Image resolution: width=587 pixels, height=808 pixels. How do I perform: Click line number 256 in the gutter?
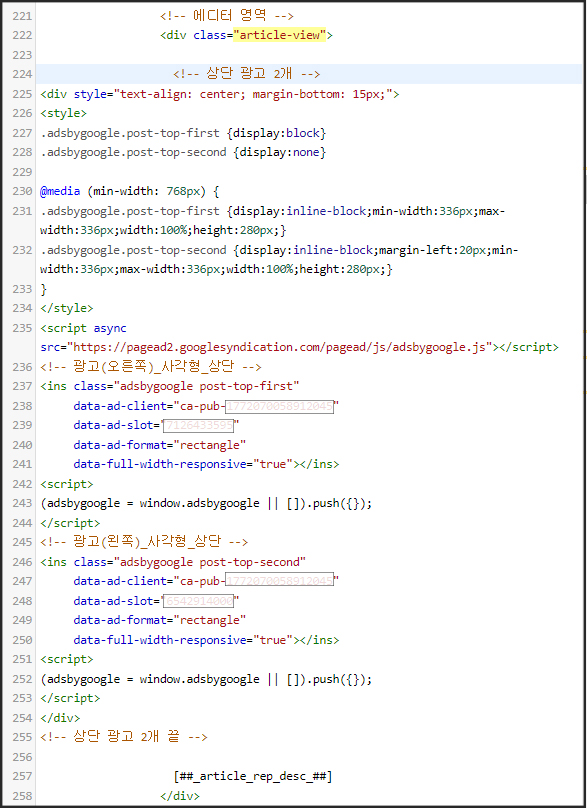coord(22,756)
